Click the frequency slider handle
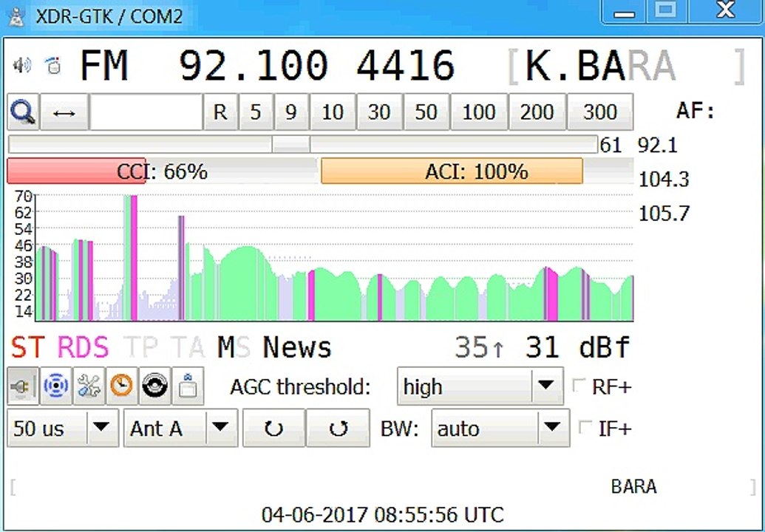 coord(290,144)
